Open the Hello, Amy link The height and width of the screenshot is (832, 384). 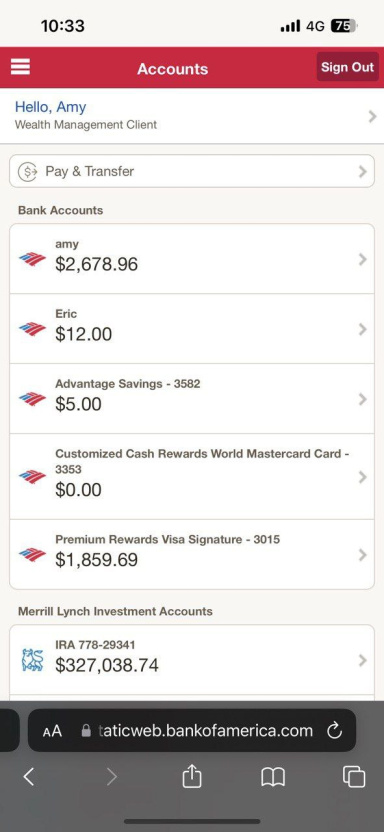click(x=50, y=107)
